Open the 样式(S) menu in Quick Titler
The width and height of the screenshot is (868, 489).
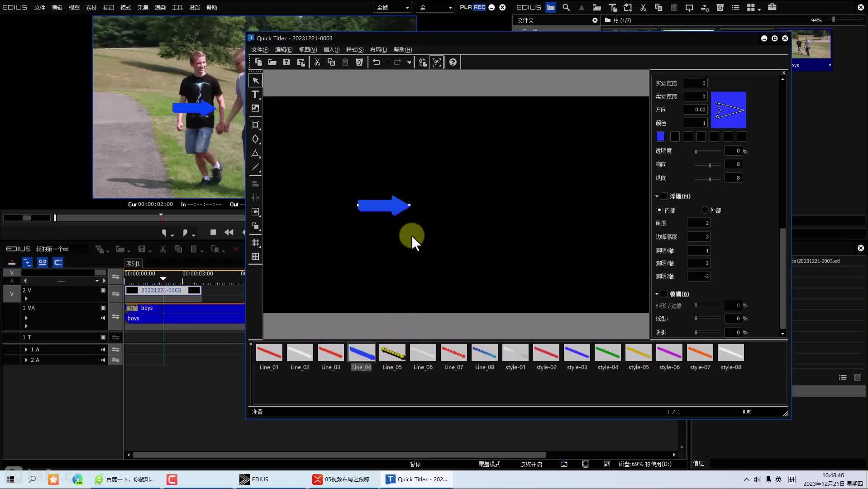pyautogui.click(x=355, y=50)
